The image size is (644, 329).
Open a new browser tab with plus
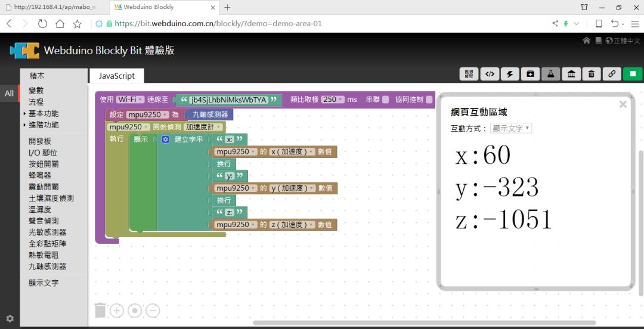(227, 7)
